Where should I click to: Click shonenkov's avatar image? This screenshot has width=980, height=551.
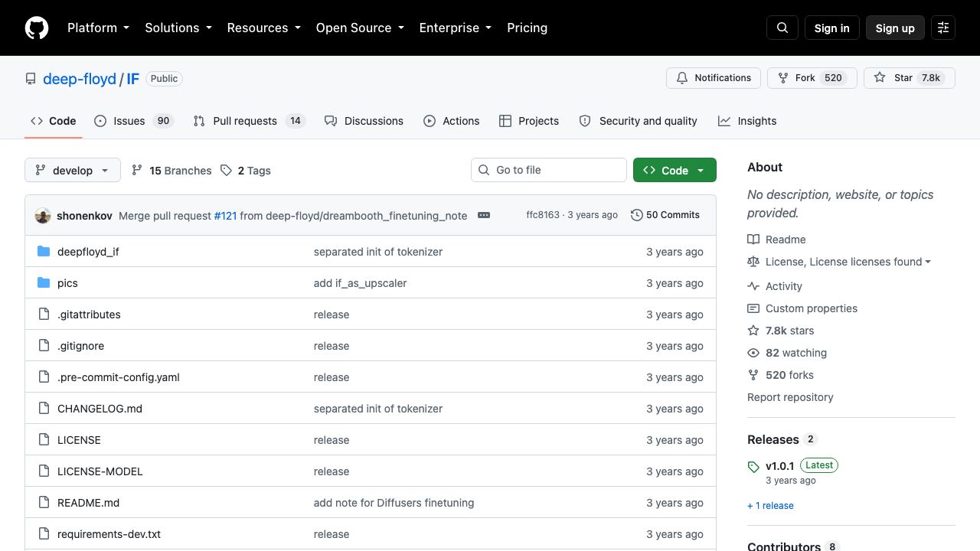coord(43,216)
